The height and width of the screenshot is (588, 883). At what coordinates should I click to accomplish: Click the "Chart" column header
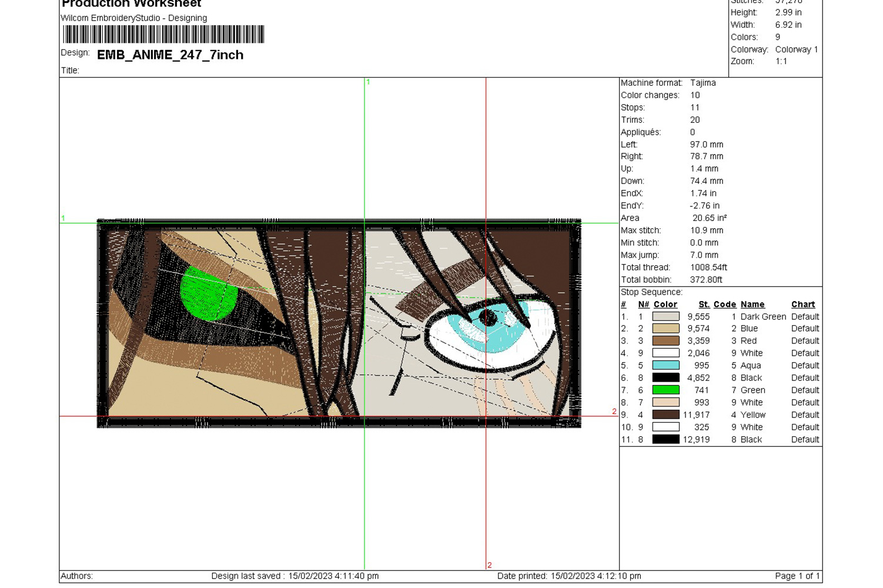pyautogui.click(x=803, y=304)
